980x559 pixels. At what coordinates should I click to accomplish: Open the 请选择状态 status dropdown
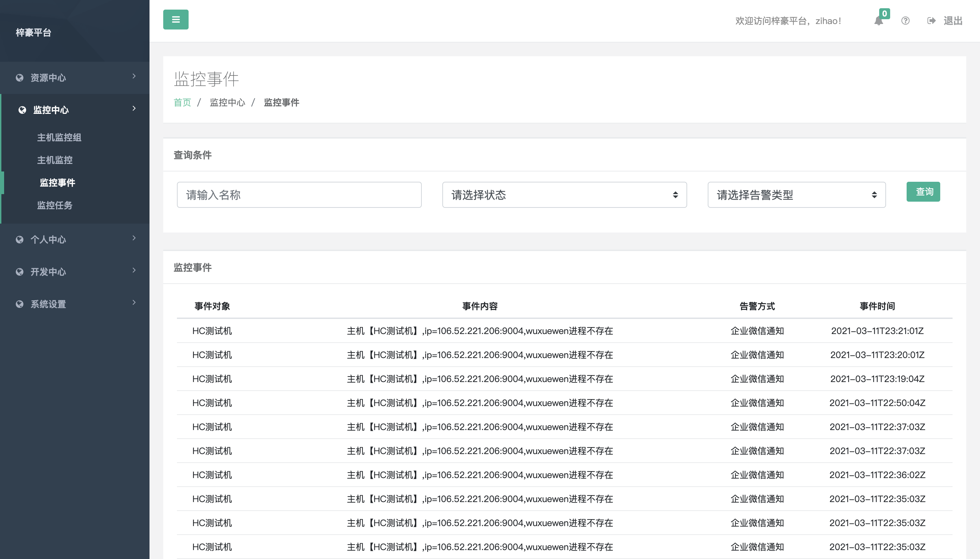564,195
